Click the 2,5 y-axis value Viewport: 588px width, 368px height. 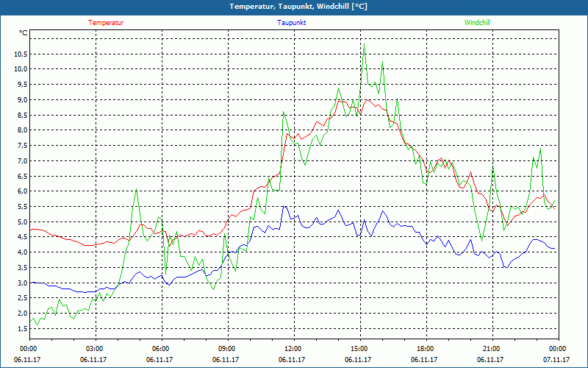(x=22, y=298)
